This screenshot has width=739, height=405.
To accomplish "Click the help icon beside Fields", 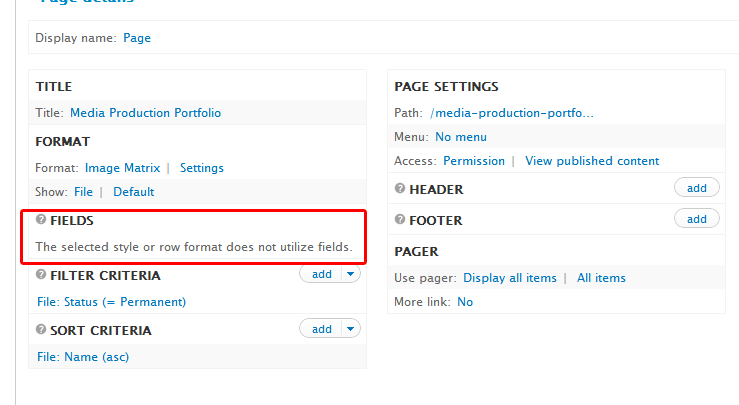I will tap(41, 220).
